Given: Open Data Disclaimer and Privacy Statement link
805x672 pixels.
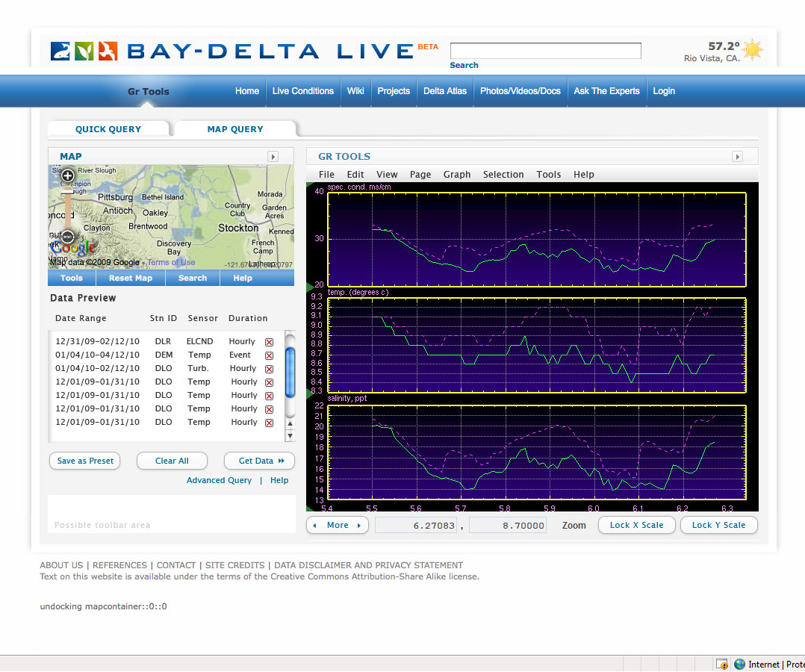Looking at the screenshot, I should [x=369, y=565].
